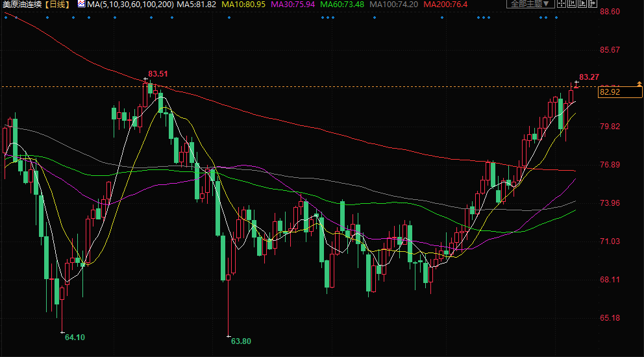Image resolution: width=644 pixels, height=357 pixels.
Task: Click the last blue event dot at far right
Action: click(x=556, y=18)
